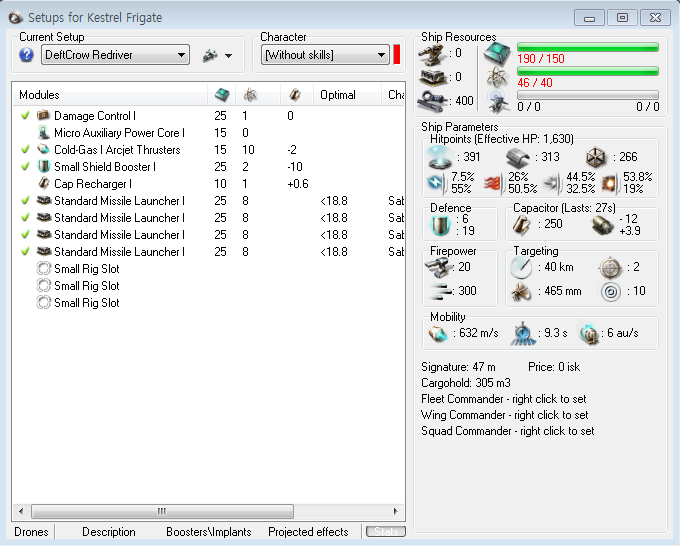Click the CPU icon beside 190 / 150
The height and width of the screenshot is (546, 680).
497,54
